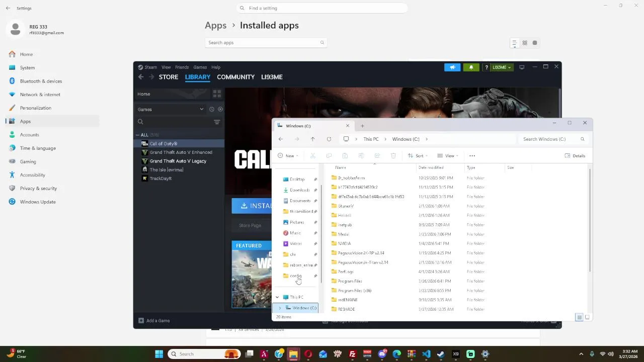This screenshot has height=362, width=644.
Task: Open FileZilla from the taskbar
Action: click(353, 354)
